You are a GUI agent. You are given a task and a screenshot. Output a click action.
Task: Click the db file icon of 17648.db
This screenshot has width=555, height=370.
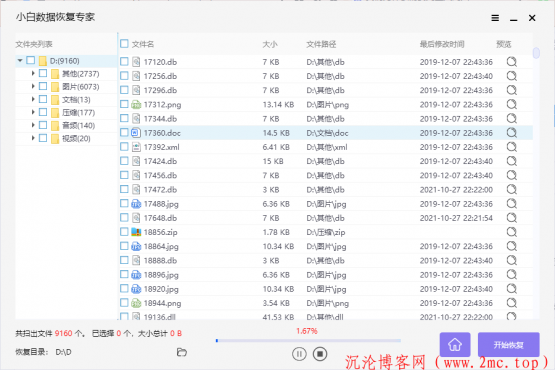pos(136,218)
